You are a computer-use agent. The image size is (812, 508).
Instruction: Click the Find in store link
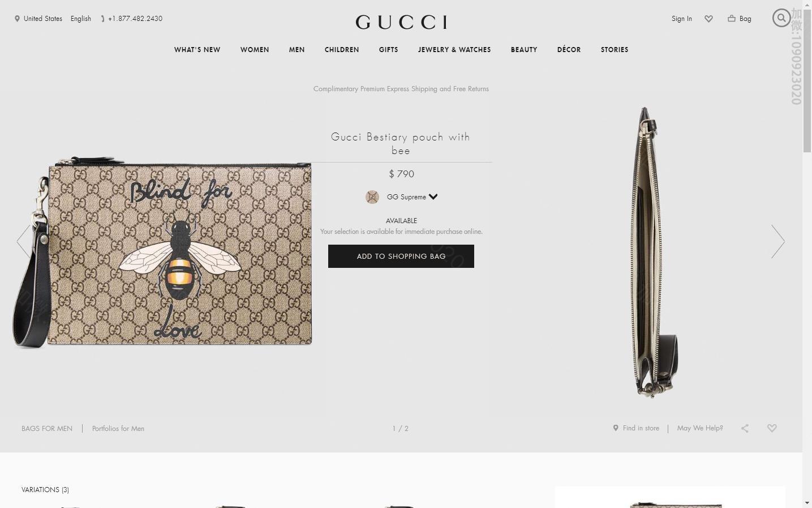point(636,428)
